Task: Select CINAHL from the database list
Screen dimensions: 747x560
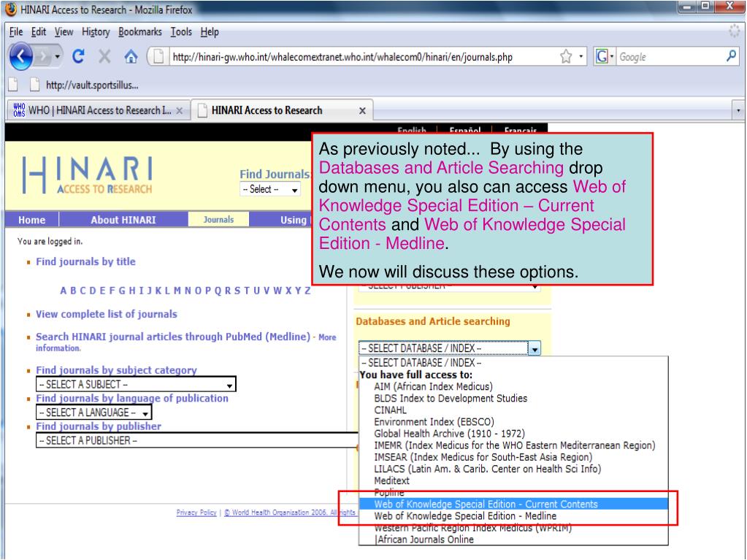Action: pos(390,410)
